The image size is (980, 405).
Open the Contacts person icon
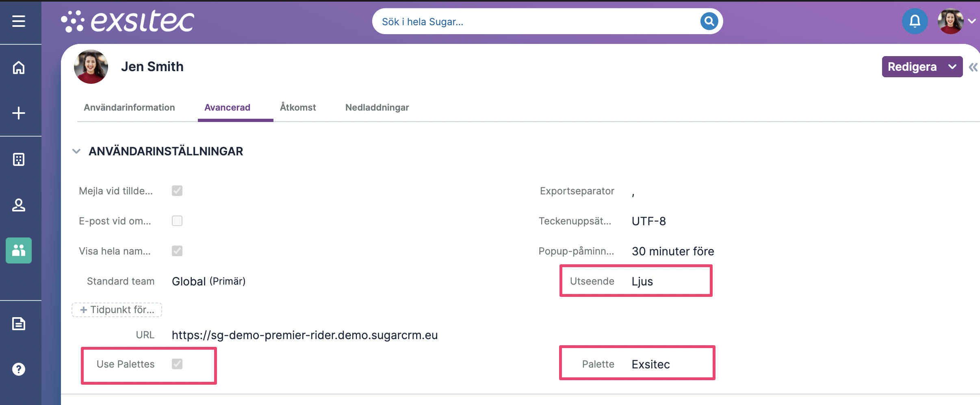coord(19,205)
